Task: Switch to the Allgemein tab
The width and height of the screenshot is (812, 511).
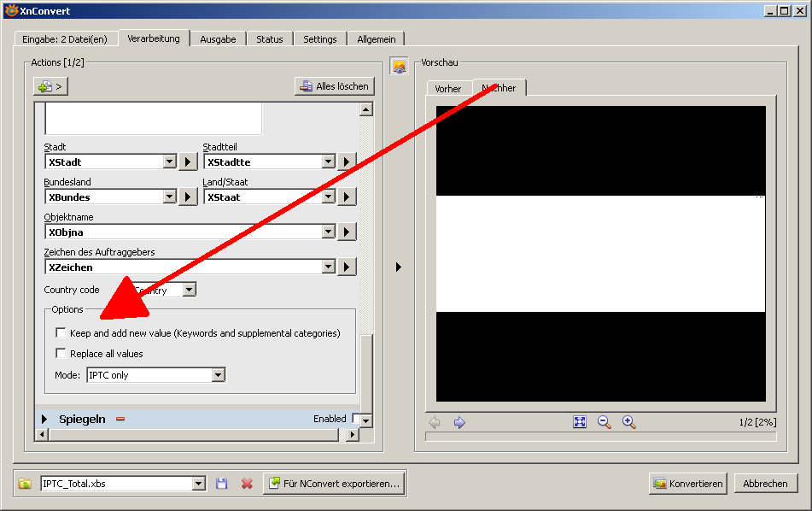Action: click(x=377, y=39)
